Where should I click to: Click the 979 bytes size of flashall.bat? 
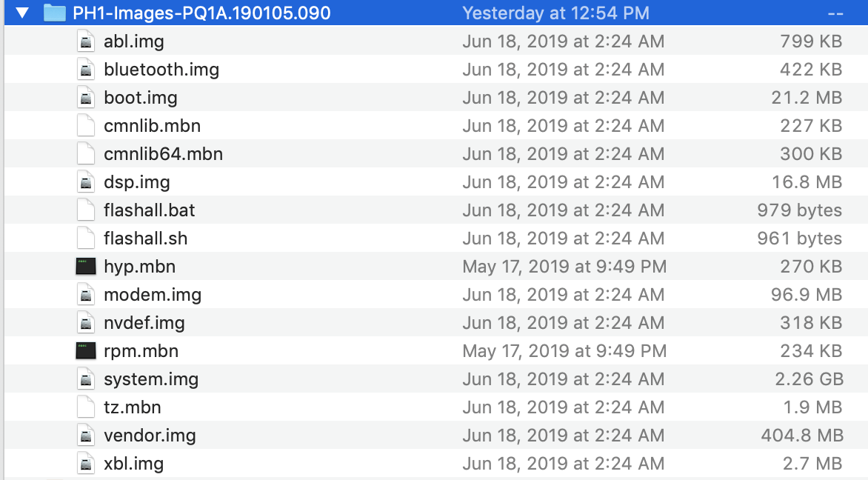(799, 210)
